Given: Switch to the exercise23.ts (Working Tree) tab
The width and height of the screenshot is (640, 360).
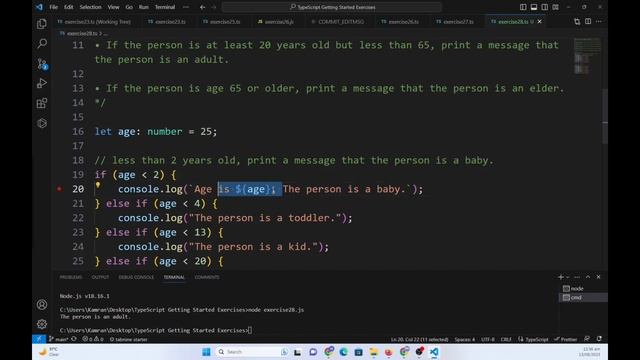Looking at the screenshot, I should point(97,22).
